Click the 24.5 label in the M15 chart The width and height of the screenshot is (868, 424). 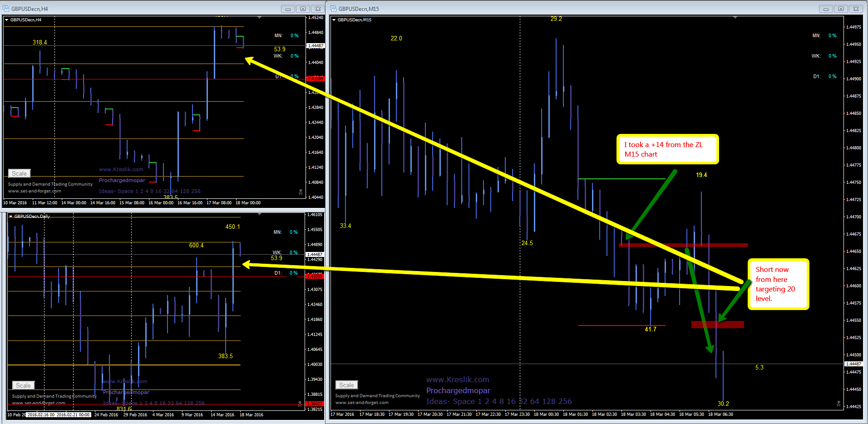pyautogui.click(x=527, y=243)
